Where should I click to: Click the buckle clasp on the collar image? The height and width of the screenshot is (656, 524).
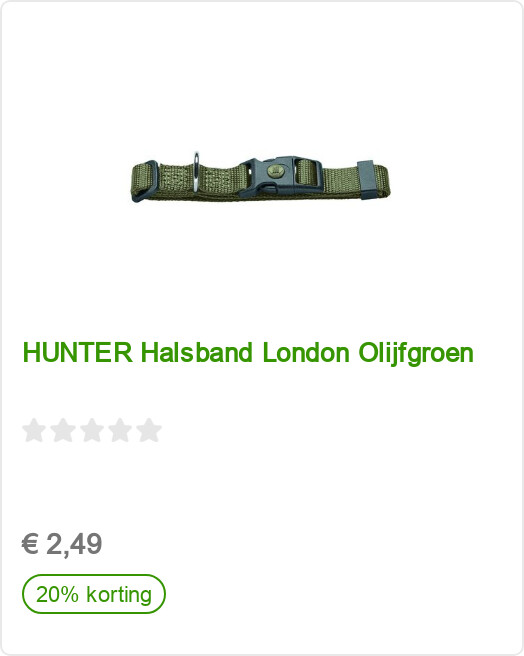[280, 177]
